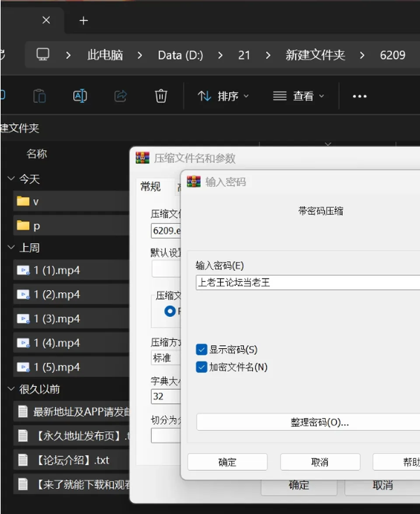Viewport: 420px width, 514px height.
Task: Select the folder icon named v
Action: (x=23, y=201)
